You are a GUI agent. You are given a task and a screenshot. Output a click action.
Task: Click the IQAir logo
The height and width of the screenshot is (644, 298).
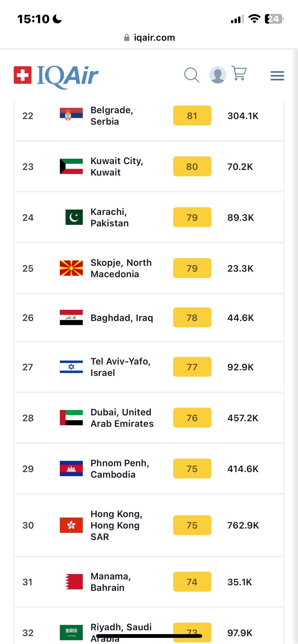[56, 76]
